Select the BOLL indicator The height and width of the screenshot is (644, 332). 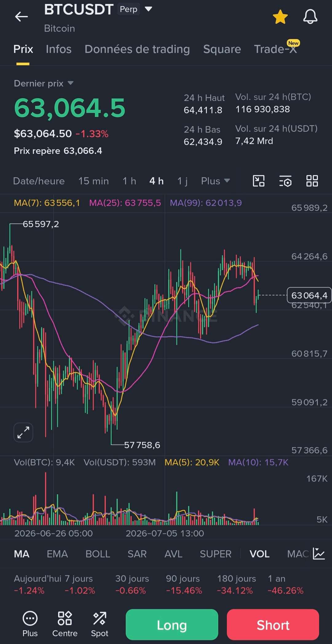(x=98, y=554)
